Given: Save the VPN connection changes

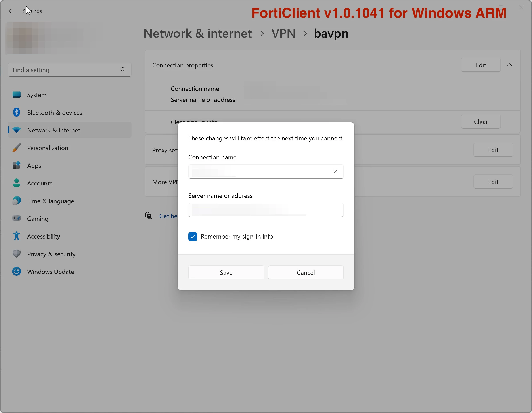Looking at the screenshot, I should pyautogui.click(x=226, y=272).
